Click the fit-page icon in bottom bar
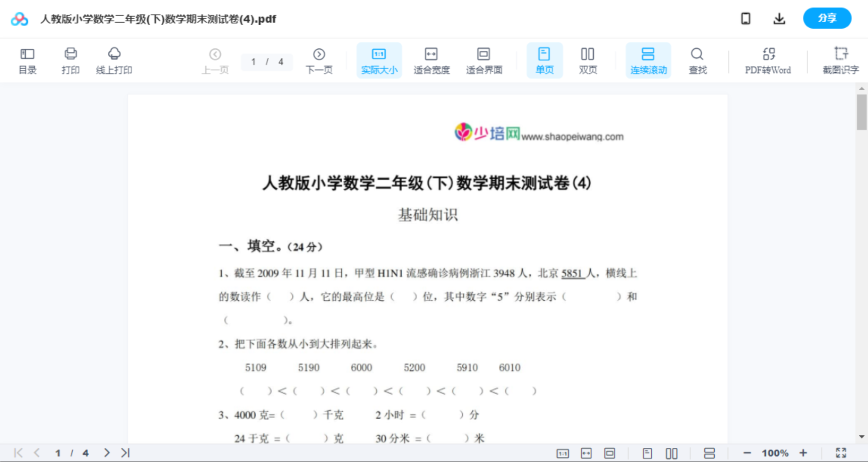This screenshot has width=868, height=462. point(610,452)
